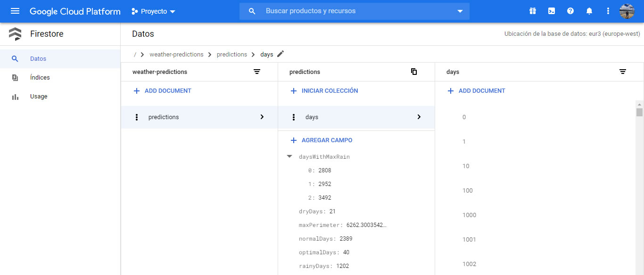Click the Firestore product logo icon

(x=15, y=34)
